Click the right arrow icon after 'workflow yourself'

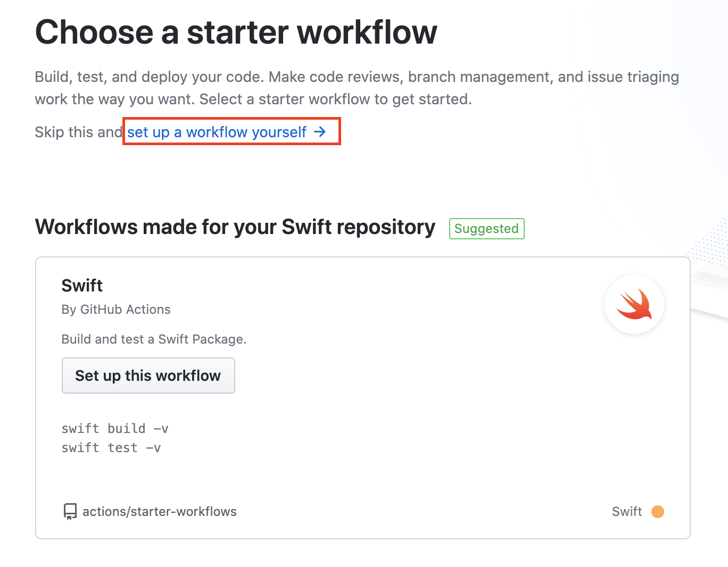319,132
